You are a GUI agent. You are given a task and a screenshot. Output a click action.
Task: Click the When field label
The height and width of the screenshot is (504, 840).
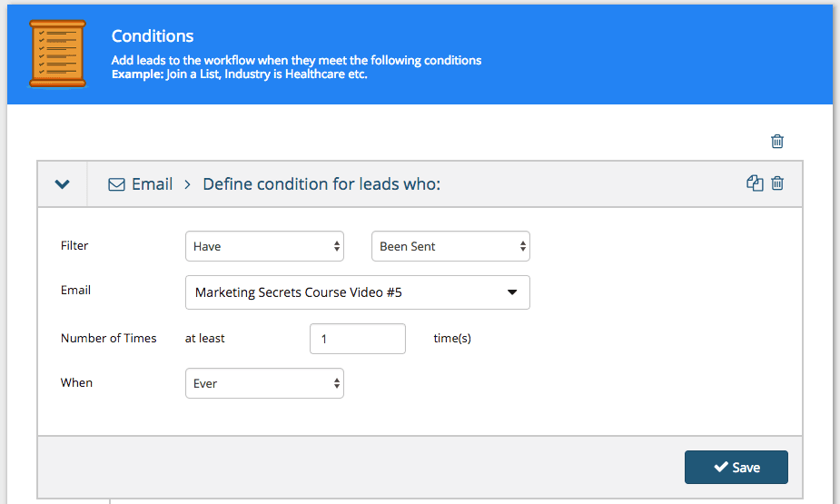pyautogui.click(x=76, y=382)
